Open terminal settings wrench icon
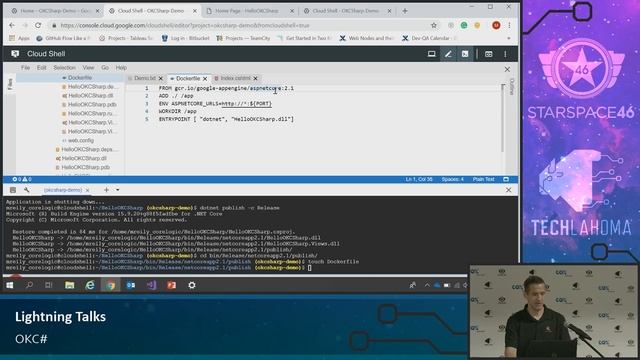This screenshot has height=360, width=640. pyautogui.click(x=27, y=190)
